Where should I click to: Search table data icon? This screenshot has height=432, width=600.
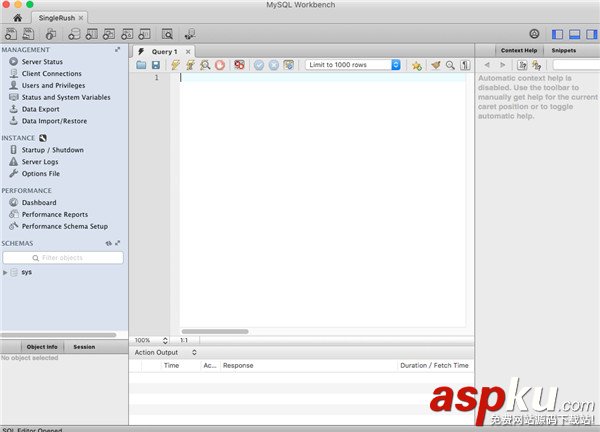pos(167,34)
